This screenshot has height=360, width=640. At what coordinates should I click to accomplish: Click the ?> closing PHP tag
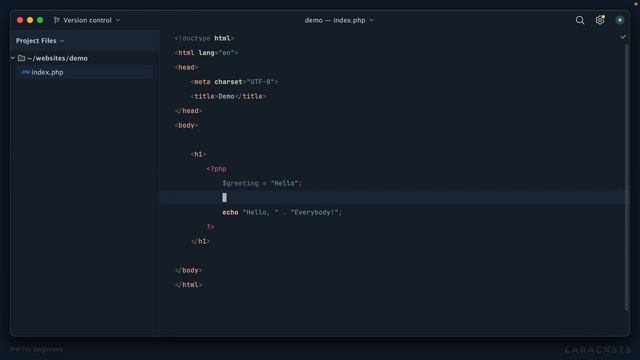coord(210,227)
